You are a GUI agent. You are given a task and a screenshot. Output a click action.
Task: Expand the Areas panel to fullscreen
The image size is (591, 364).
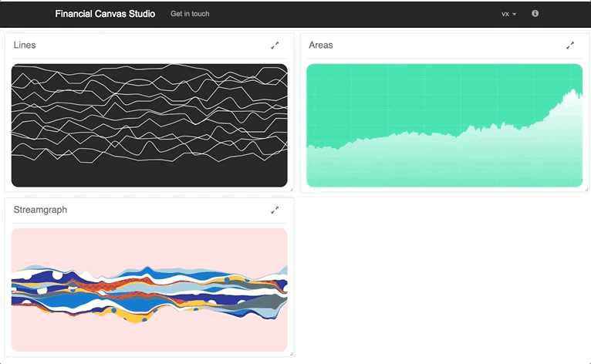click(570, 45)
